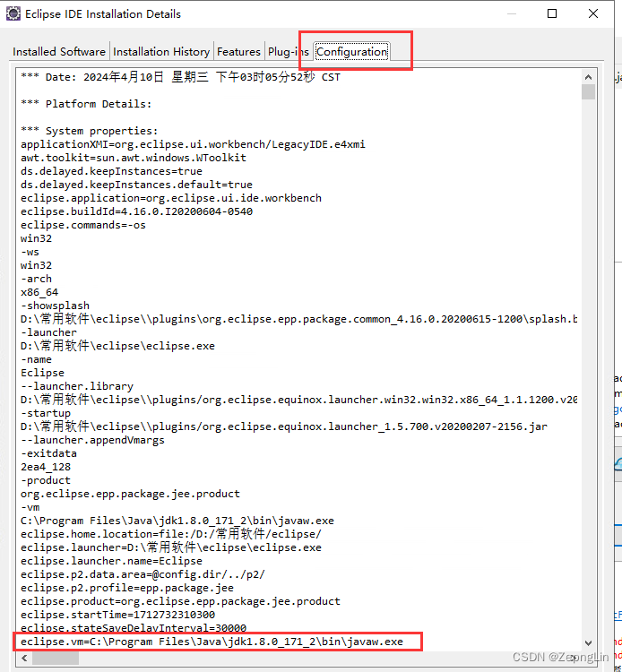This screenshot has width=622, height=672.
Task: Click the vertical scrollbar thumb
Action: [588, 92]
